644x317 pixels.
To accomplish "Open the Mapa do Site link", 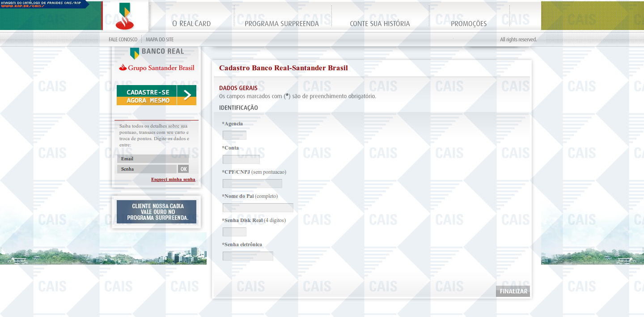I will pyautogui.click(x=160, y=39).
